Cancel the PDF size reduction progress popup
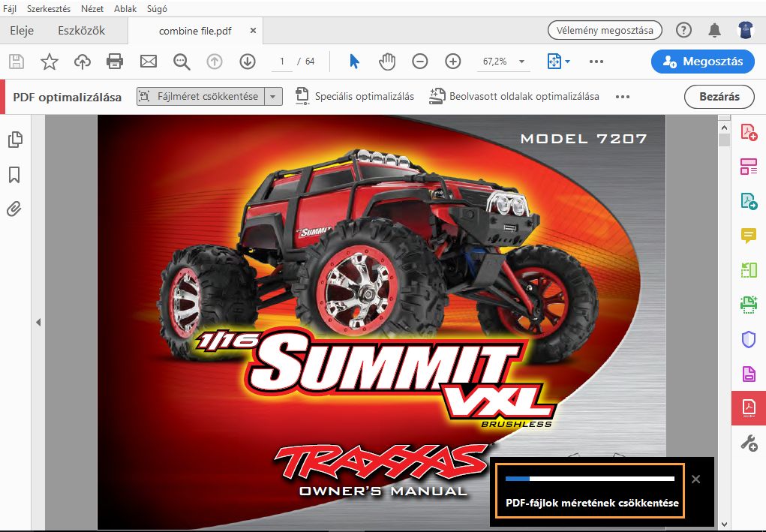 (696, 479)
